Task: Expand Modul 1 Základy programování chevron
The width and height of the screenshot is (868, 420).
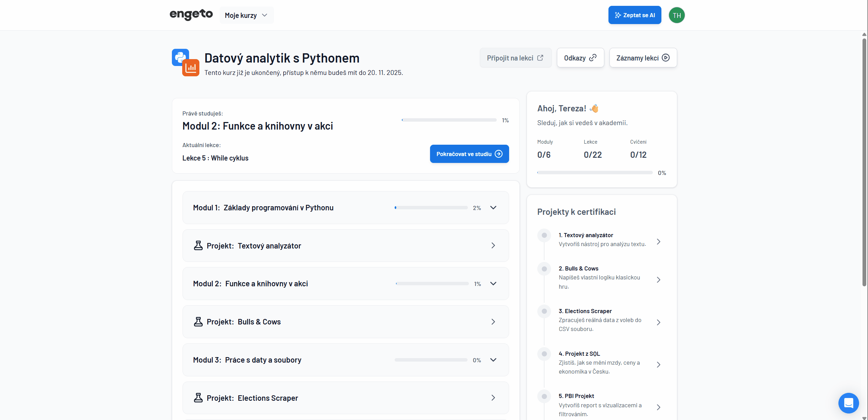Action: pyautogui.click(x=493, y=208)
